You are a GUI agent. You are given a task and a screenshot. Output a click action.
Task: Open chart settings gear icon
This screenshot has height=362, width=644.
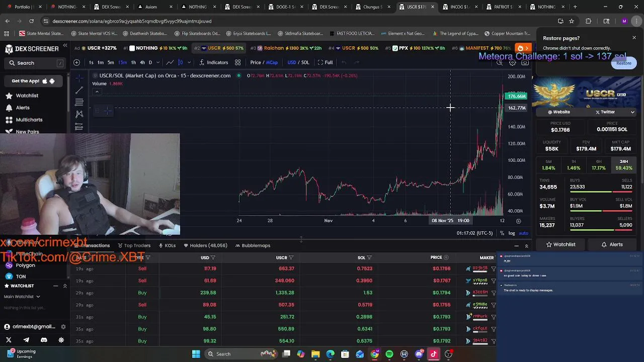point(512,62)
